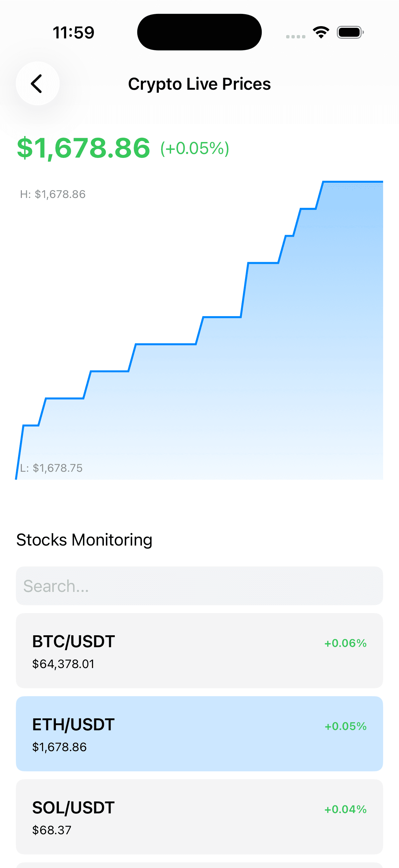Tap the (+0.05%) label beside price

[x=195, y=148]
